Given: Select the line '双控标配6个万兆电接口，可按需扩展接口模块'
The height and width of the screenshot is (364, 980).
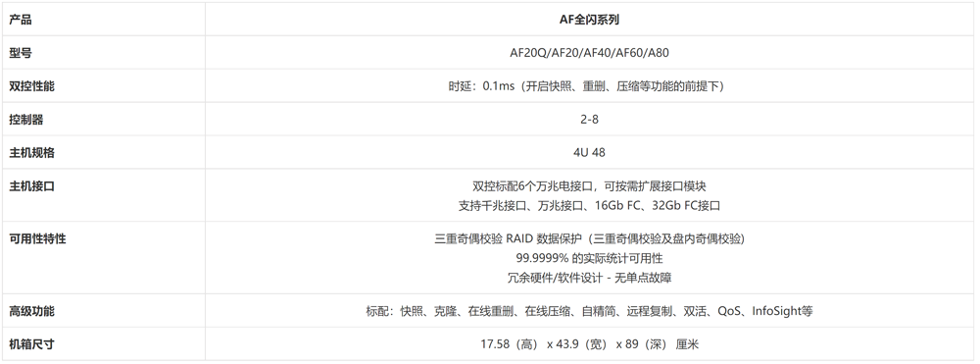Looking at the screenshot, I should [589, 185].
